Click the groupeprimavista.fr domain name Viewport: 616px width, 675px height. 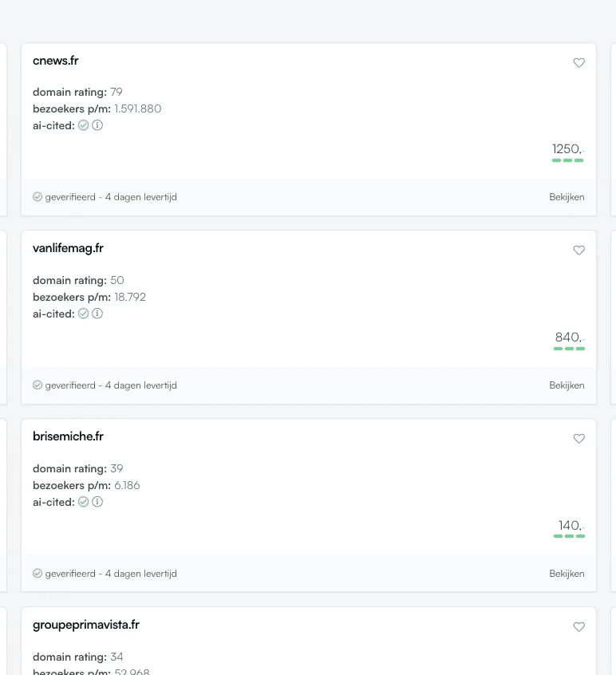pyautogui.click(x=86, y=625)
